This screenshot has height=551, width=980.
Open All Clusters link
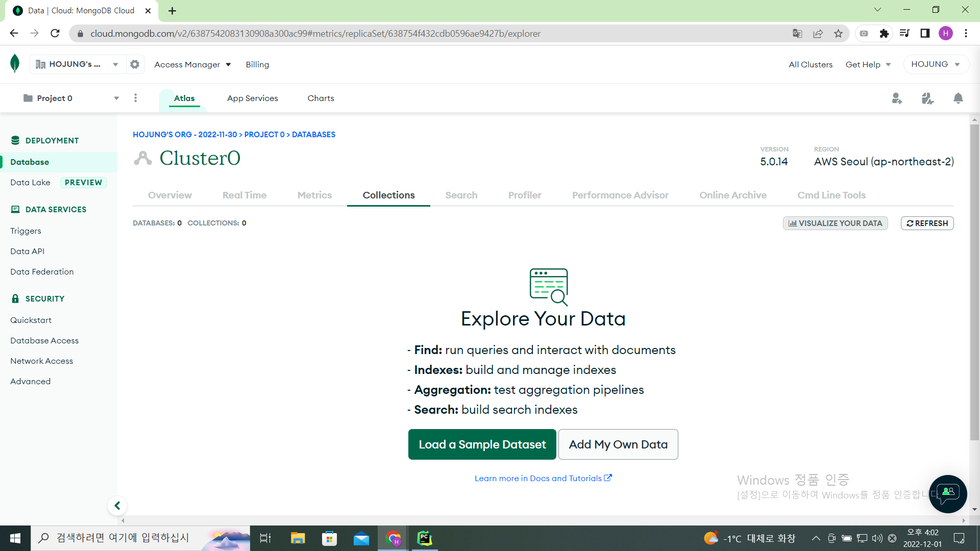click(x=811, y=64)
